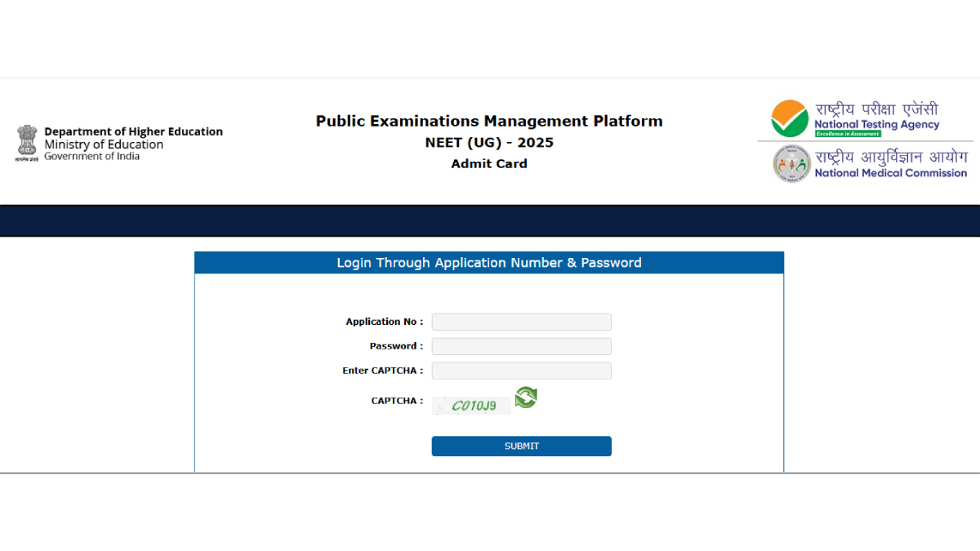The image size is (980, 551).
Task: Click the CAPTCHA code image showing C010J9
Action: pos(471,404)
